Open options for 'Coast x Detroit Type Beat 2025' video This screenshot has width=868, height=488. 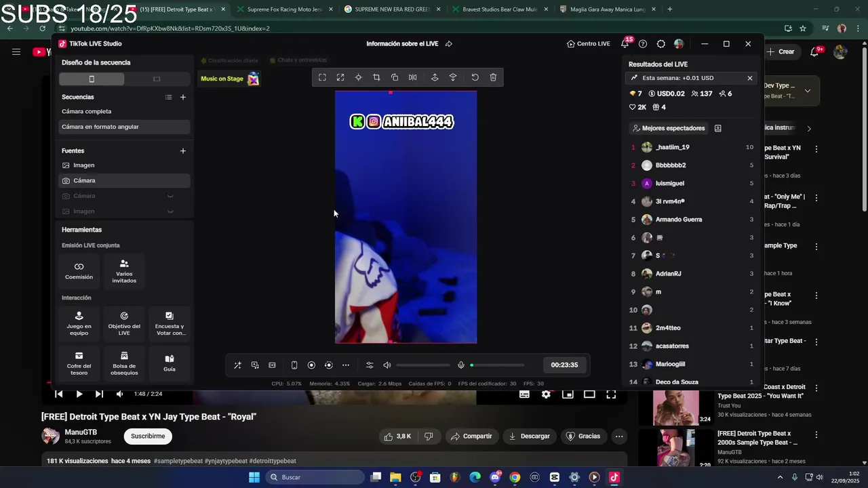pyautogui.click(x=816, y=388)
